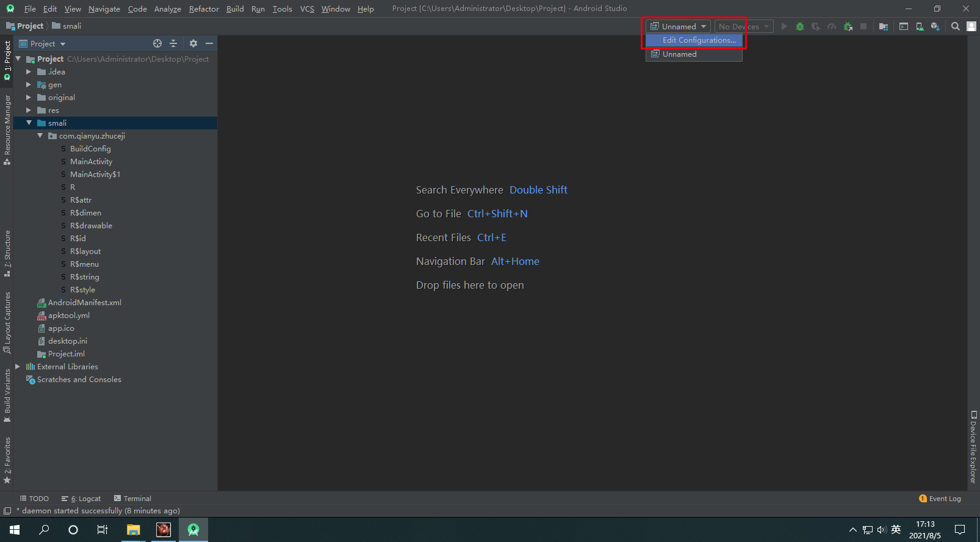This screenshot has width=980, height=542.
Task: Select Unnamed entry in configuration list
Action: point(694,54)
